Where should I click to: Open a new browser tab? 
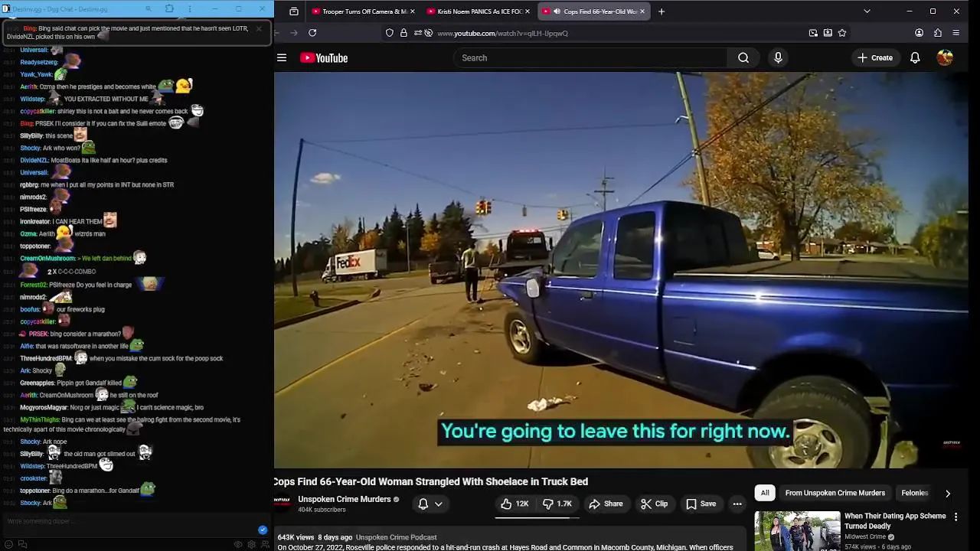click(x=661, y=11)
